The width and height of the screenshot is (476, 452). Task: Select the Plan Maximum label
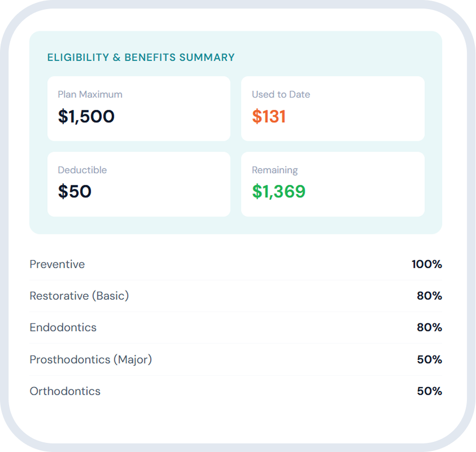click(x=90, y=94)
